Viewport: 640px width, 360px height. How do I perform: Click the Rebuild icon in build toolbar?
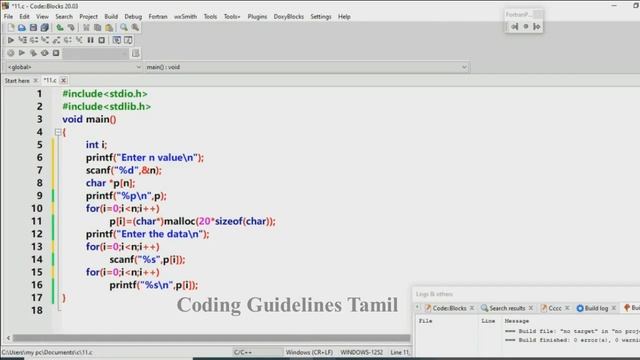44,53
